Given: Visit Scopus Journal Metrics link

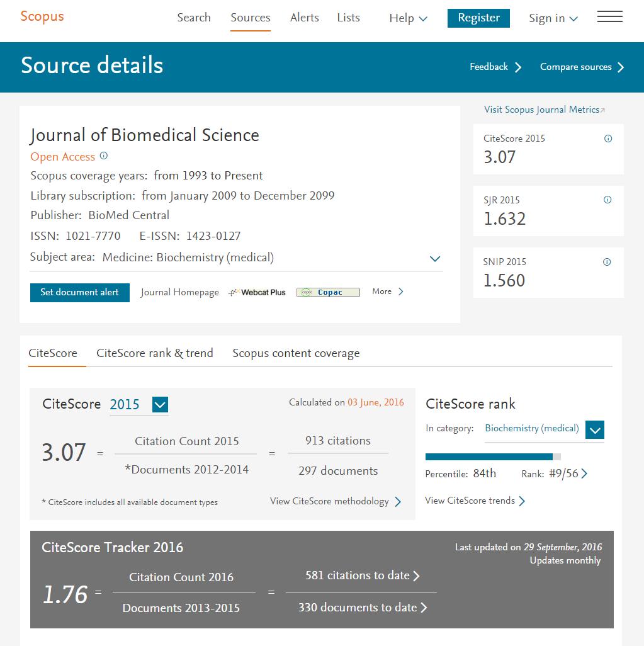Looking at the screenshot, I should tap(545, 110).
